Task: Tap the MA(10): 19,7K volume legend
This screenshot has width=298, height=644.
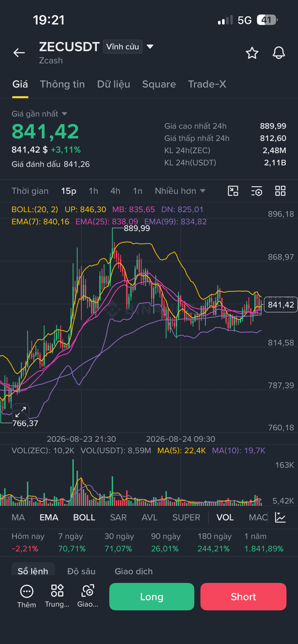Action: (x=239, y=451)
